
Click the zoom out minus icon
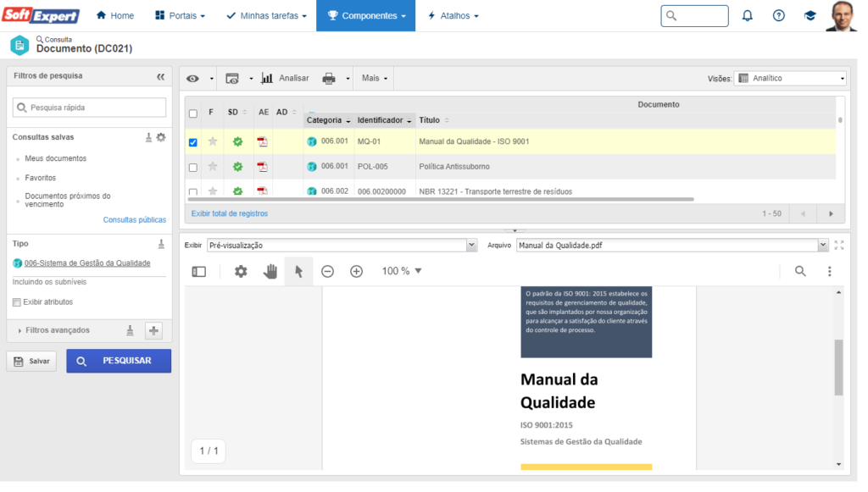pyautogui.click(x=327, y=272)
